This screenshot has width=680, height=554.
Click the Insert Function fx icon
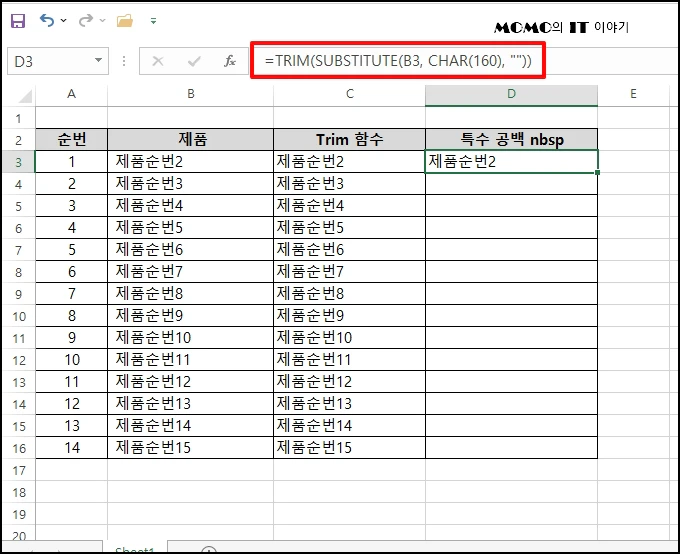click(x=230, y=61)
